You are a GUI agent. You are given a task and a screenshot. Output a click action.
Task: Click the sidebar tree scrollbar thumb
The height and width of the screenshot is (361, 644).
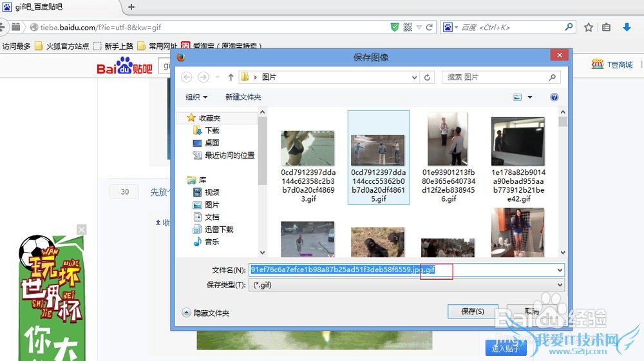pyautogui.click(x=262, y=151)
